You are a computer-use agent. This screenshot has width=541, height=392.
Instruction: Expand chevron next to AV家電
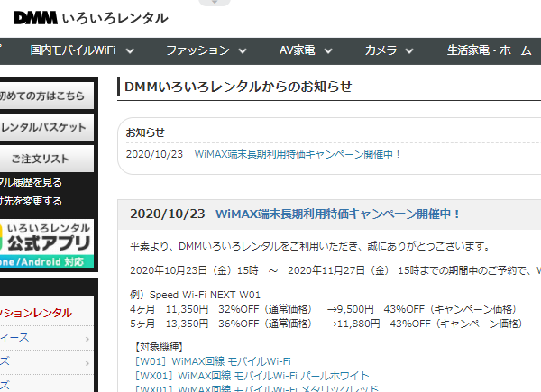coord(328,51)
